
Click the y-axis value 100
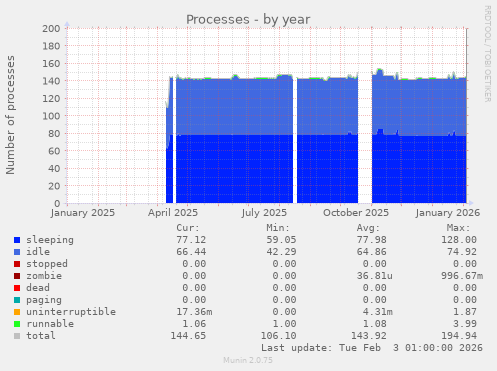pos(51,116)
